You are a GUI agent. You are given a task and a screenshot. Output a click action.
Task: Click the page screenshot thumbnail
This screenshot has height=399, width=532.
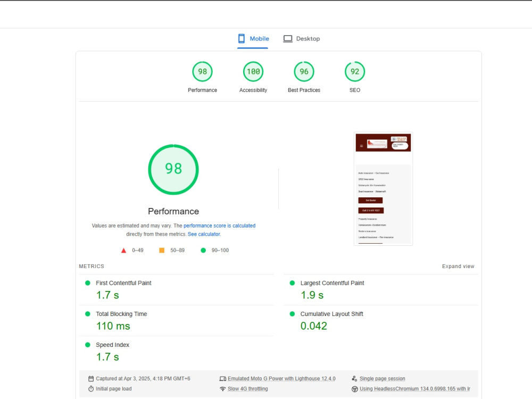pos(384,189)
